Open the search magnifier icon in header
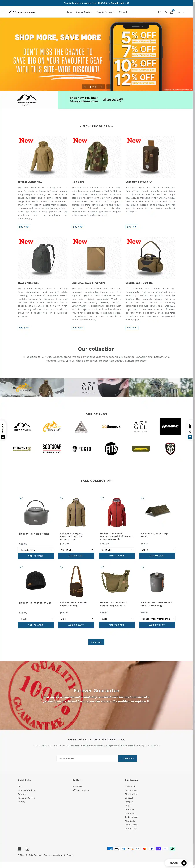Image resolution: width=195 pixels, height=868 pixels. (x=160, y=12)
